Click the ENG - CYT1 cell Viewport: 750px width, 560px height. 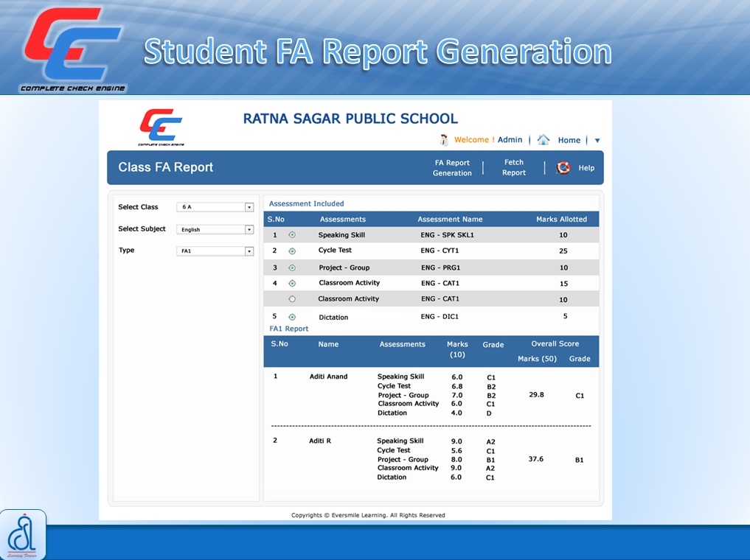pos(440,251)
